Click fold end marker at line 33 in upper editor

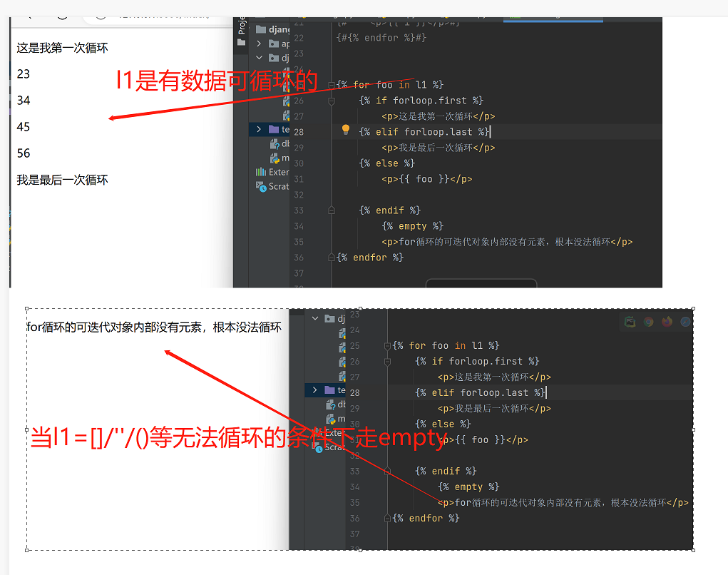tap(332, 210)
